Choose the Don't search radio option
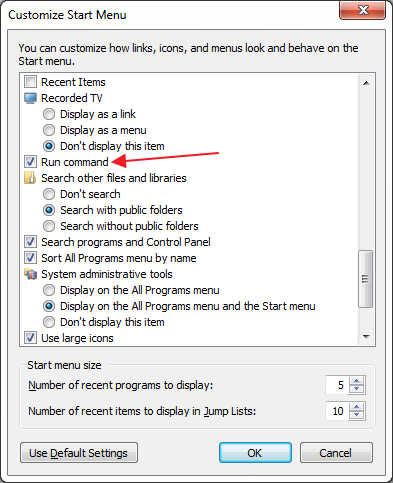The height and width of the screenshot is (483, 393). [x=49, y=194]
